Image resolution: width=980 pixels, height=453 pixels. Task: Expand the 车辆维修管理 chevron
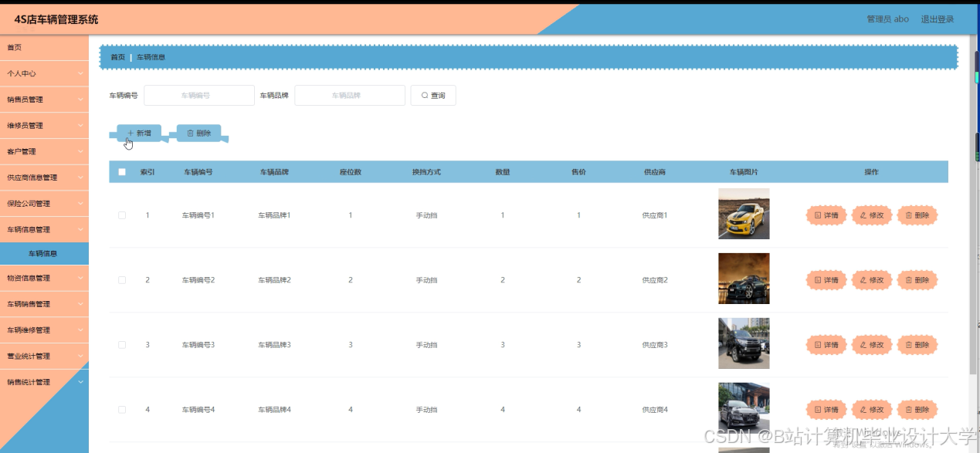pyautogui.click(x=81, y=330)
